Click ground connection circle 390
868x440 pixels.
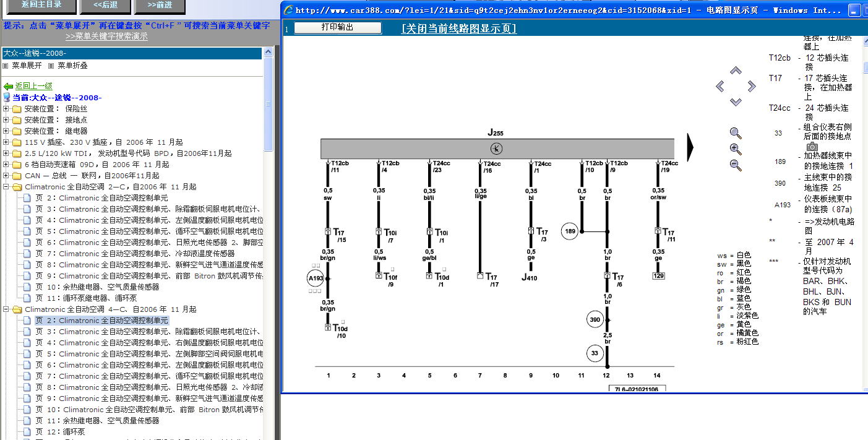pos(595,319)
